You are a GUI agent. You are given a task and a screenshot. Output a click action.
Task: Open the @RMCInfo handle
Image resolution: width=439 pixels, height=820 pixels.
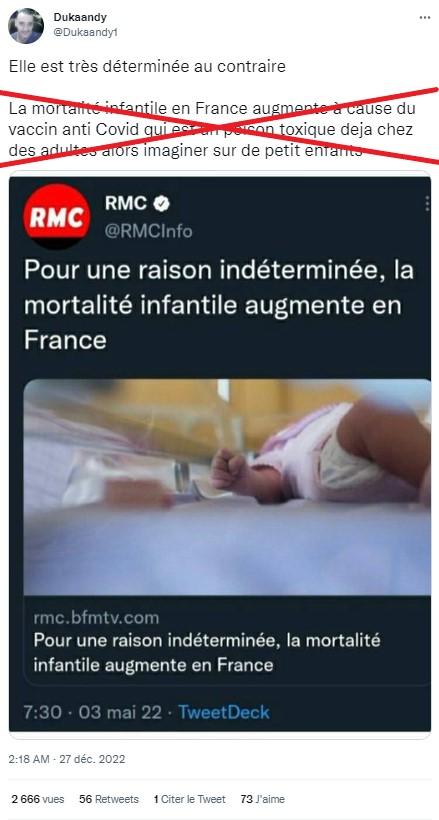149,231
